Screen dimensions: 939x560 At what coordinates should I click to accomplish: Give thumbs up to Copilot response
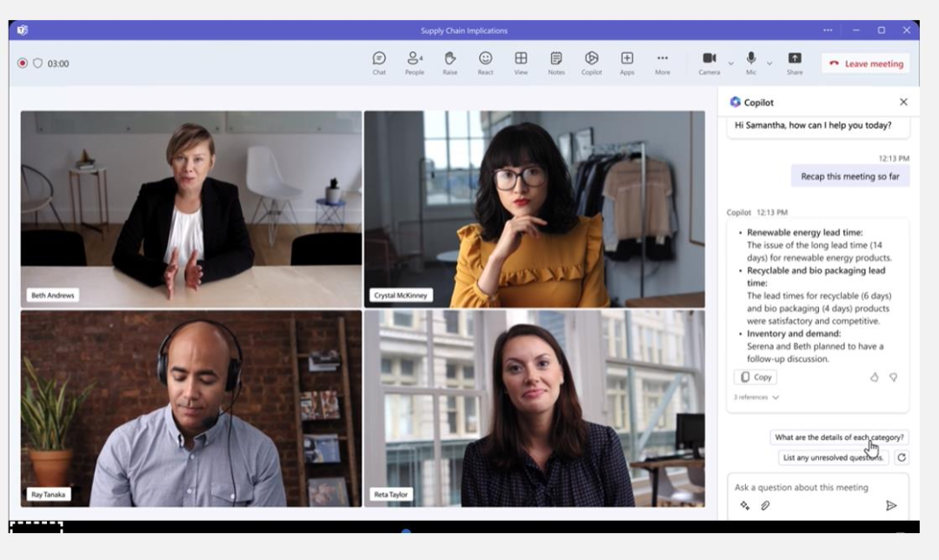(875, 377)
